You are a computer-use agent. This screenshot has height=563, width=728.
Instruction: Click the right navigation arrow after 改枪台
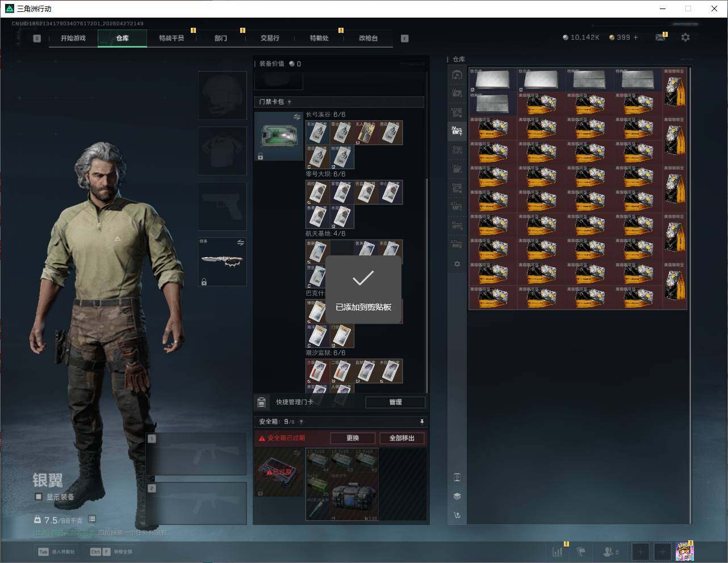click(x=404, y=38)
